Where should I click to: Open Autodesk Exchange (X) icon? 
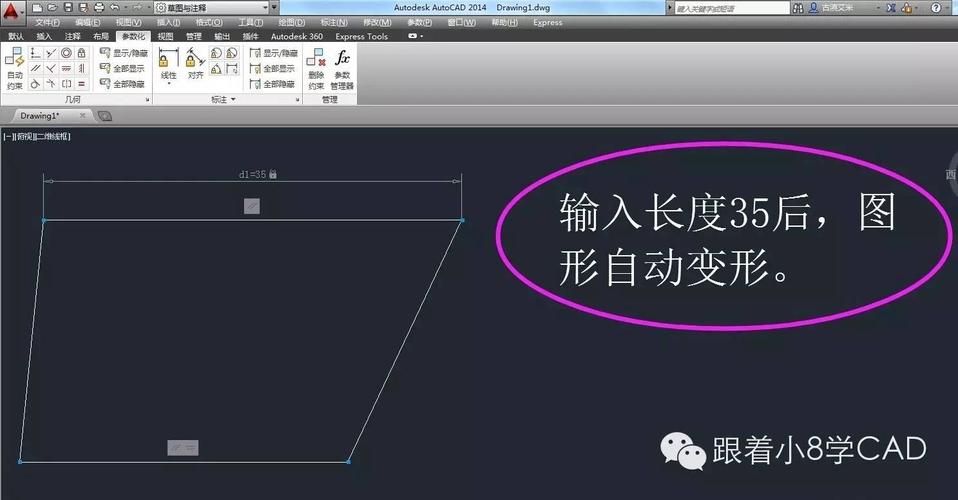[891, 8]
